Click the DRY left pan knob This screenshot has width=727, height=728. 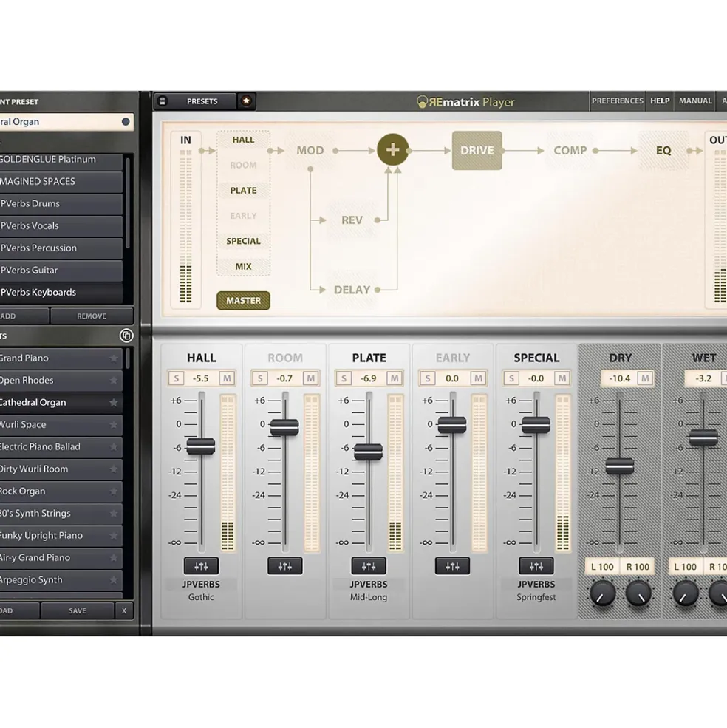click(x=603, y=593)
